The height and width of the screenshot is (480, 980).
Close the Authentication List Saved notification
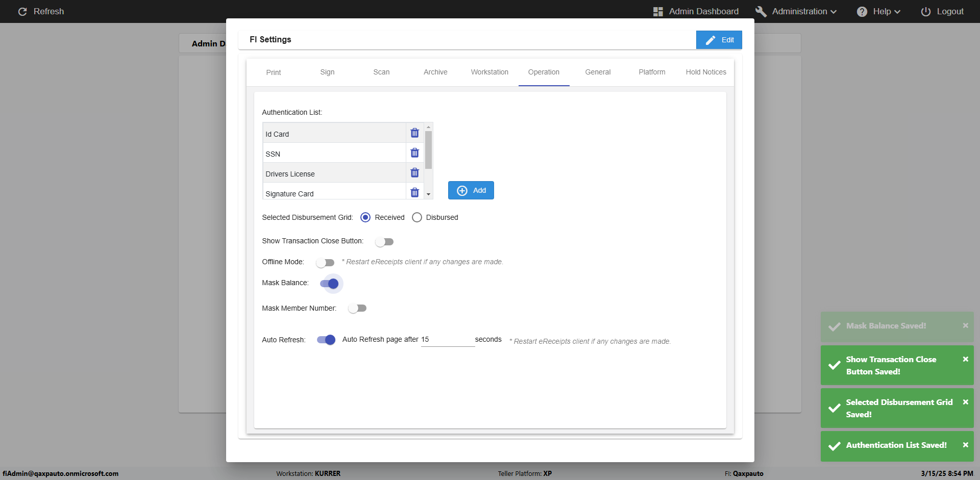pos(965,445)
